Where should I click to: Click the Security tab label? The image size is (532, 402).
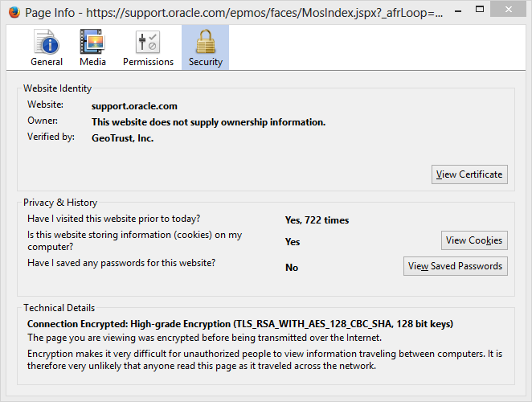[205, 62]
